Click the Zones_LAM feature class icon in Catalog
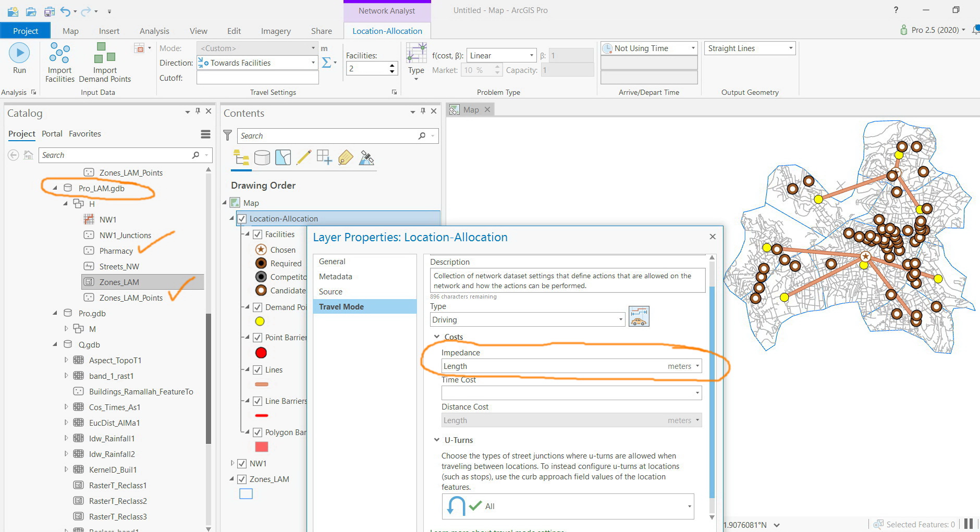The width and height of the screenshot is (980, 532). (x=89, y=282)
